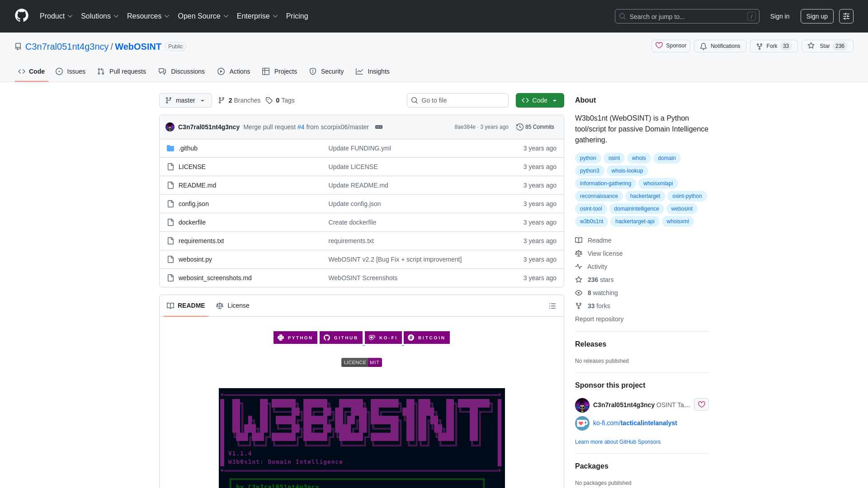Star the repository with Star 236 button

coord(827,46)
